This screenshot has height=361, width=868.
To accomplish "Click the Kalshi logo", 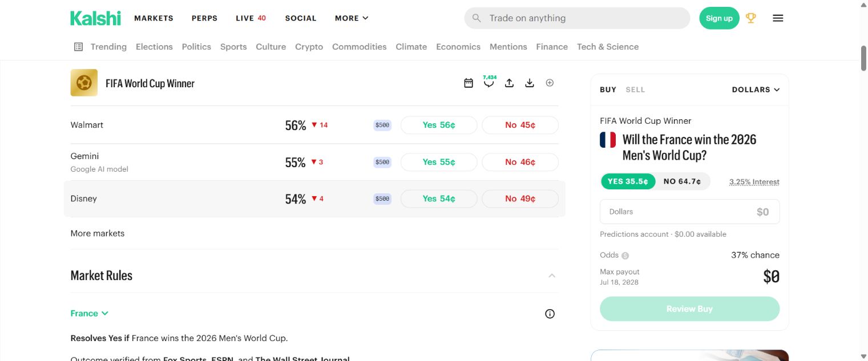I will pos(95,18).
